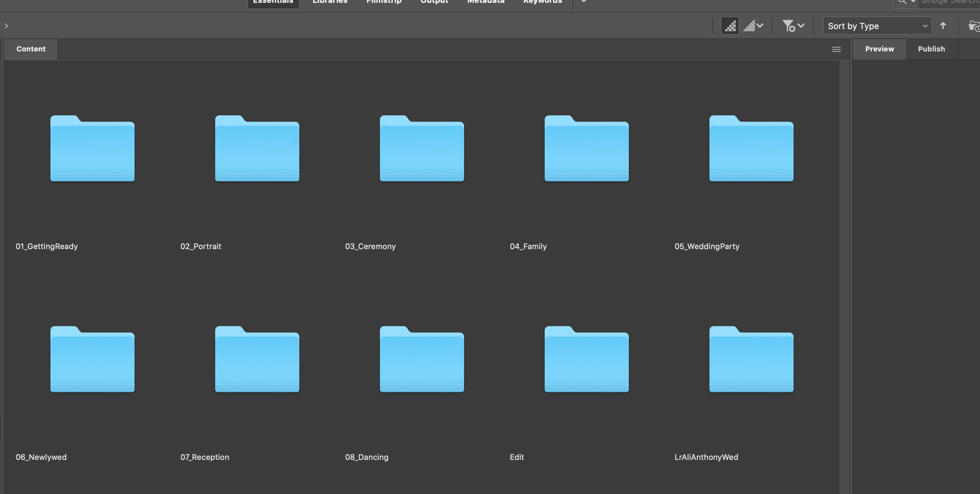Select the 01_GettingReady folder

[x=92, y=148]
